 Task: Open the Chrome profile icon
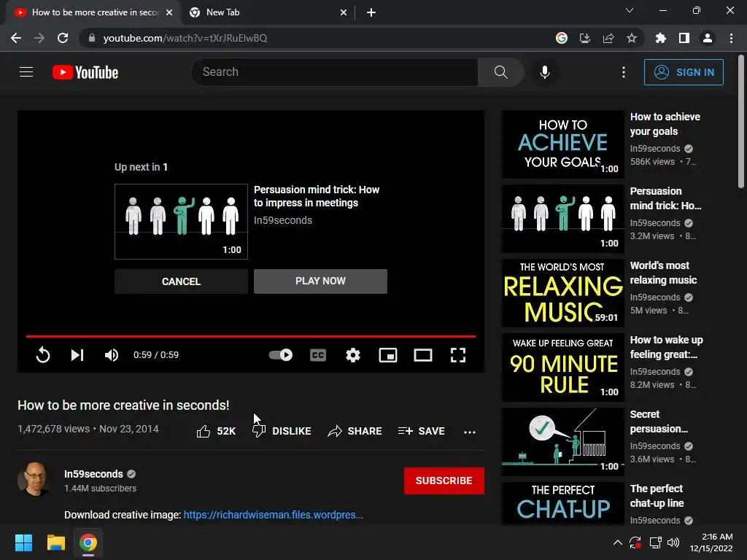coord(708,38)
